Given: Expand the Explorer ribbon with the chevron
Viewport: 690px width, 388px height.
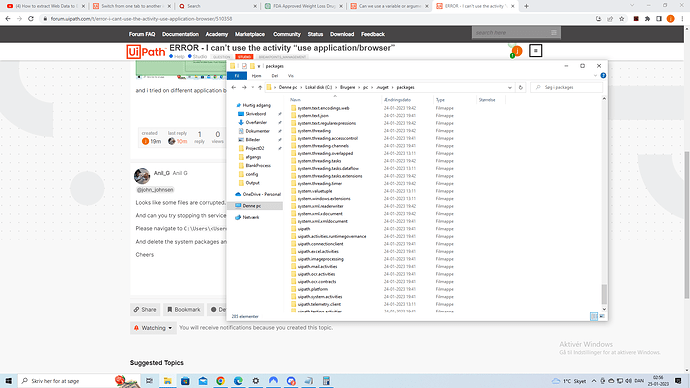Looking at the screenshot, I should tap(595, 76).
